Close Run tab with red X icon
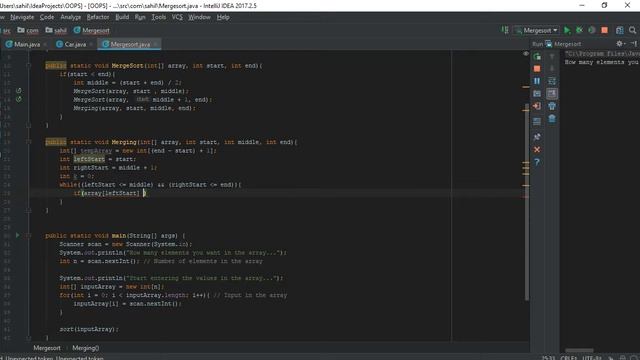The width and height of the screenshot is (640, 360). (x=537, y=150)
